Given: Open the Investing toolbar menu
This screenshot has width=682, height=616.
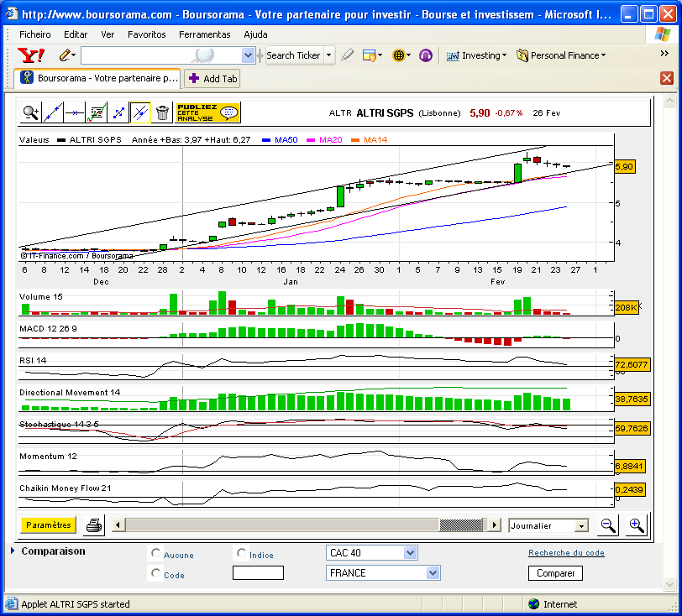Looking at the screenshot, I should 476,55.
